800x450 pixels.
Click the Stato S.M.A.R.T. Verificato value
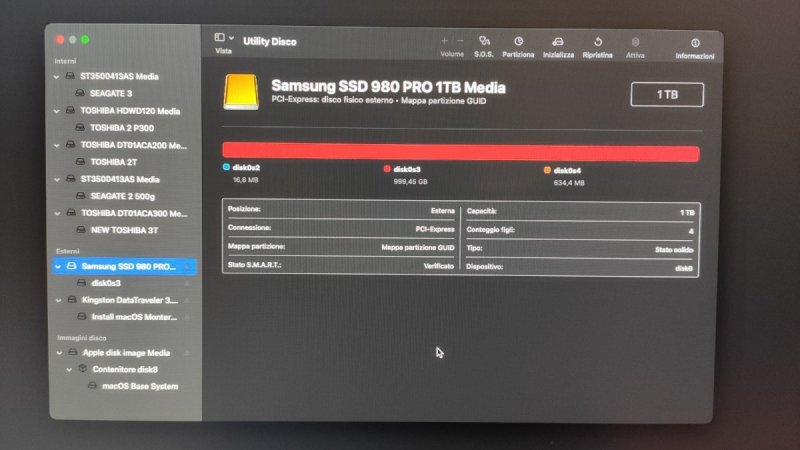point(438,266)
